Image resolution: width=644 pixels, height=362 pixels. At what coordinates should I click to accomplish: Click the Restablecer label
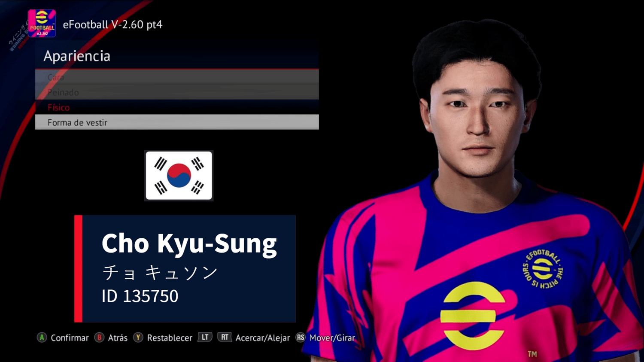170,338
